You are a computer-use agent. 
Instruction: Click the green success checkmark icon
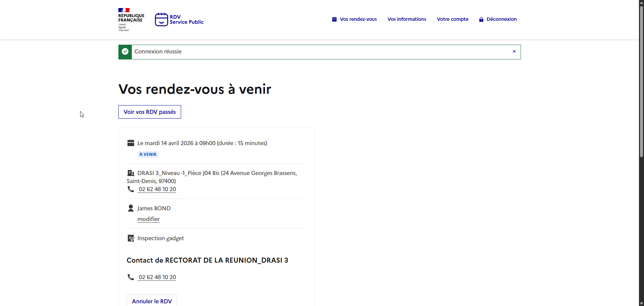(x=125, y=52)
